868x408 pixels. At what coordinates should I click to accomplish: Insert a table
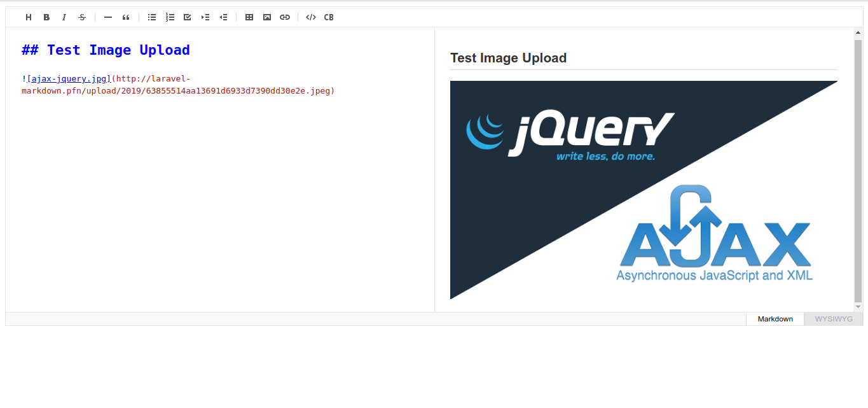[x=249, y=17]
